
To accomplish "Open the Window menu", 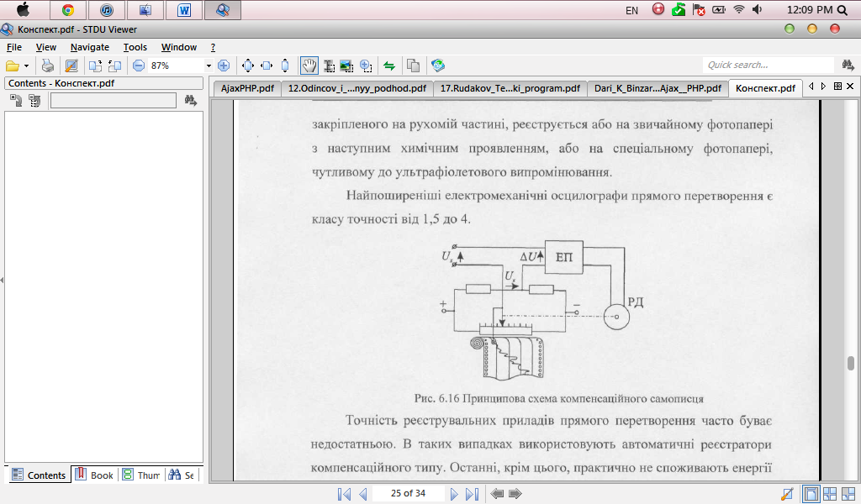I will pyautogui.click(x=179, y=47).
